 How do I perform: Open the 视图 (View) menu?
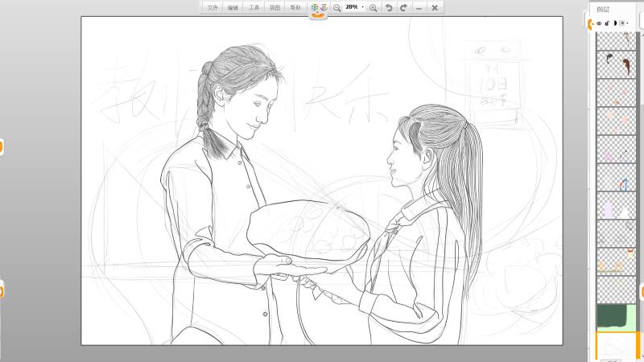275,7
